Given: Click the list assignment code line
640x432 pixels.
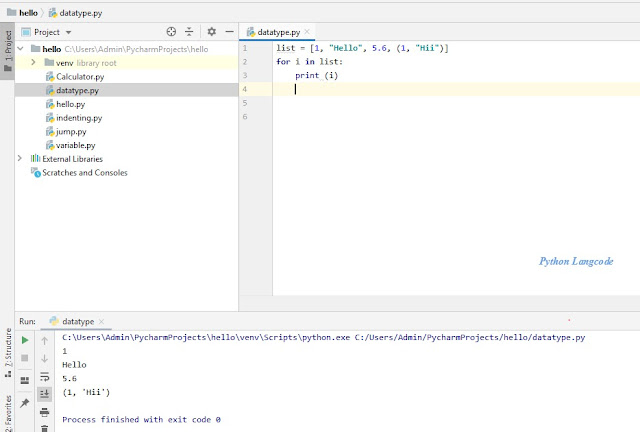Looking at the screenshot, I should tap(362, 48).
